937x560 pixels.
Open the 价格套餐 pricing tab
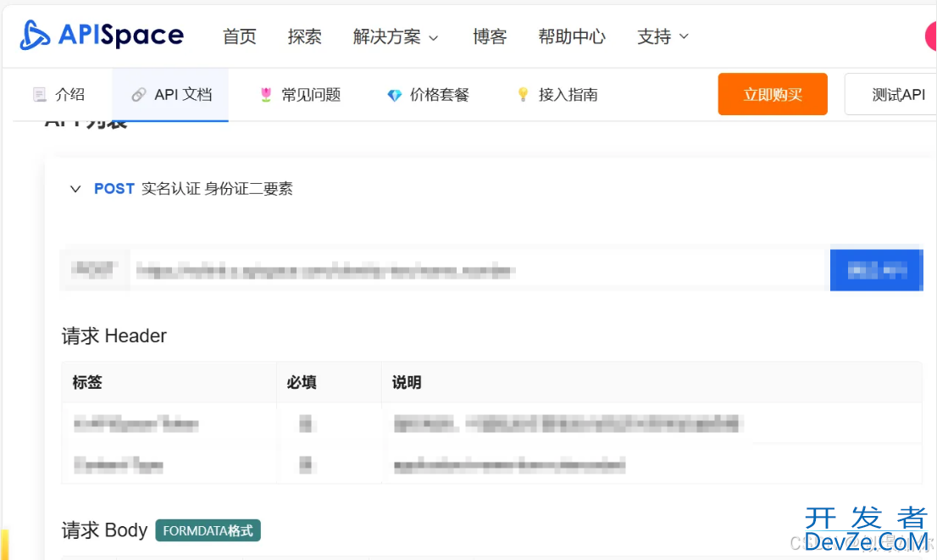point(428,94)
